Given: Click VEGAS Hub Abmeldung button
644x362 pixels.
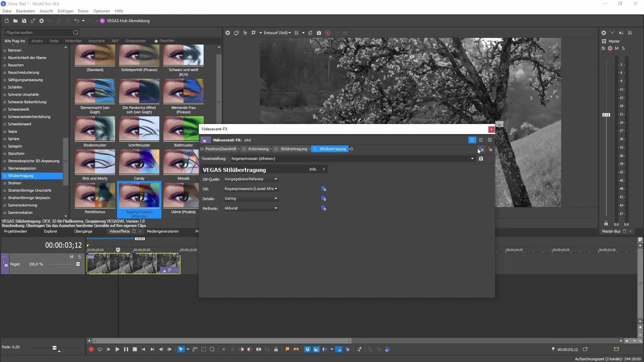Looking at the screenshot, I should coord(125,21).
